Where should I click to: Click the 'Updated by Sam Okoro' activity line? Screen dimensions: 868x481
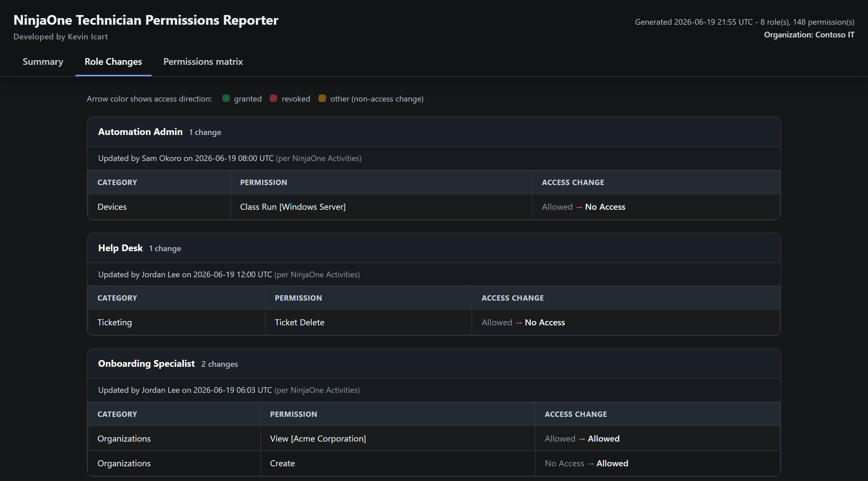(229, 158)
